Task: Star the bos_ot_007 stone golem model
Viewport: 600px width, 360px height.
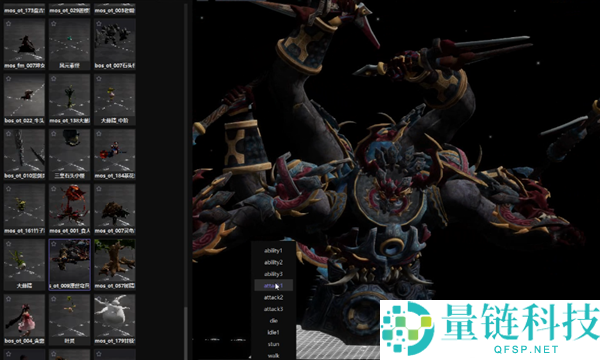Action: click(99, 24)
